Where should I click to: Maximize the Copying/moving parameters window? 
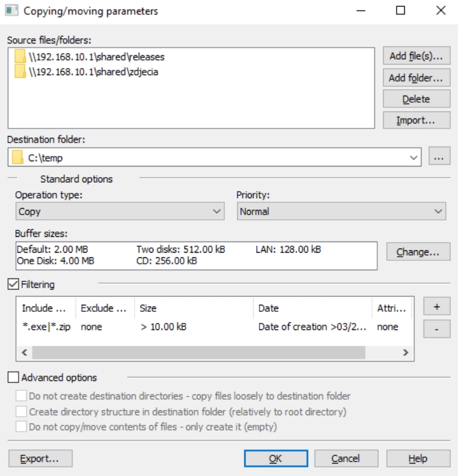pyautogui.click(x=401, y=11)
